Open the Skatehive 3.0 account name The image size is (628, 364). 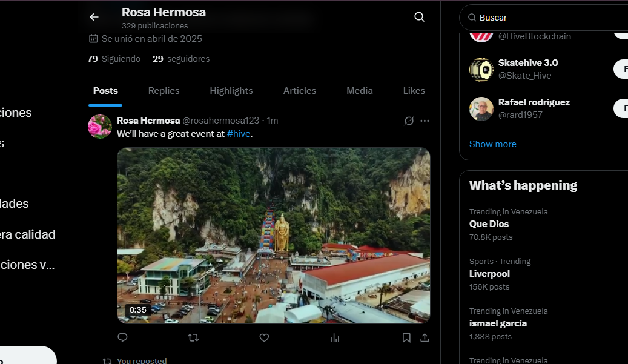(528, 63)
